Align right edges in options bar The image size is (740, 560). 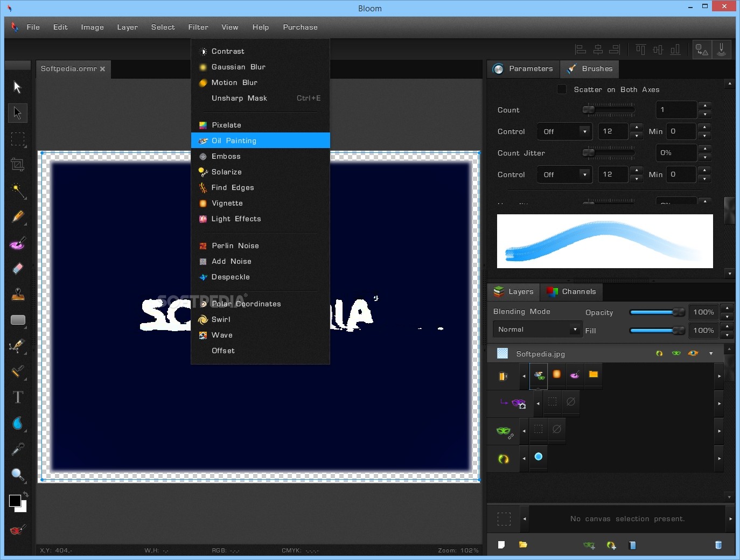[615, 50]
